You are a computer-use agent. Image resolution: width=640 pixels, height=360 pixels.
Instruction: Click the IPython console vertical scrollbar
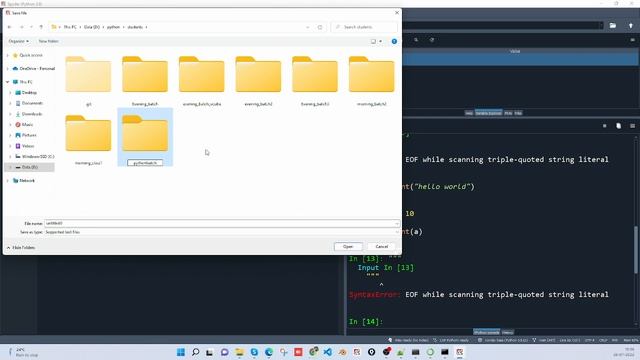tap(636, 249)
